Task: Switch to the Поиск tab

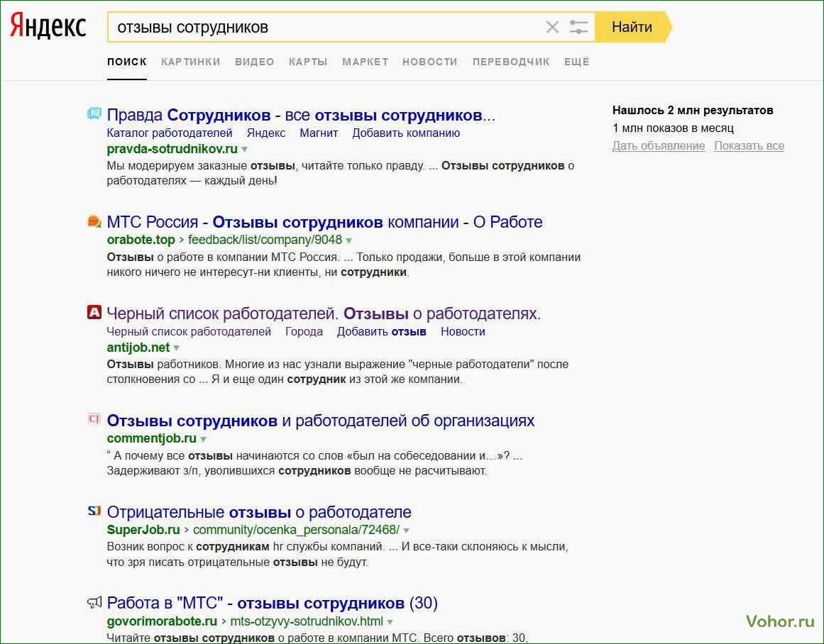Action: click(126, 62)
